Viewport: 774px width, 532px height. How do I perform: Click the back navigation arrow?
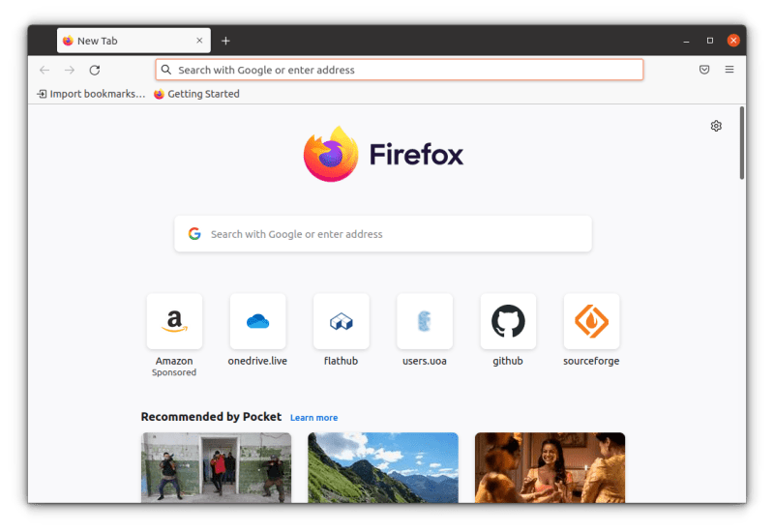pyautogui.click(x=45, y=70)
